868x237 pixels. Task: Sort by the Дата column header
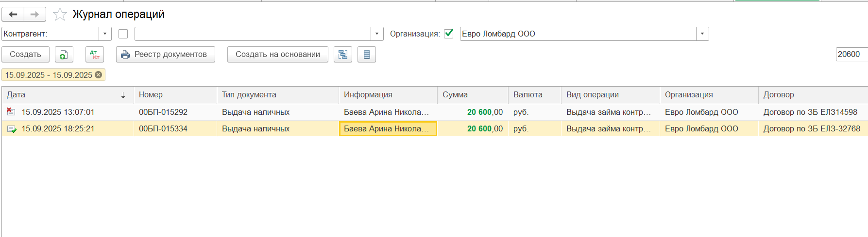coord(68,95)
